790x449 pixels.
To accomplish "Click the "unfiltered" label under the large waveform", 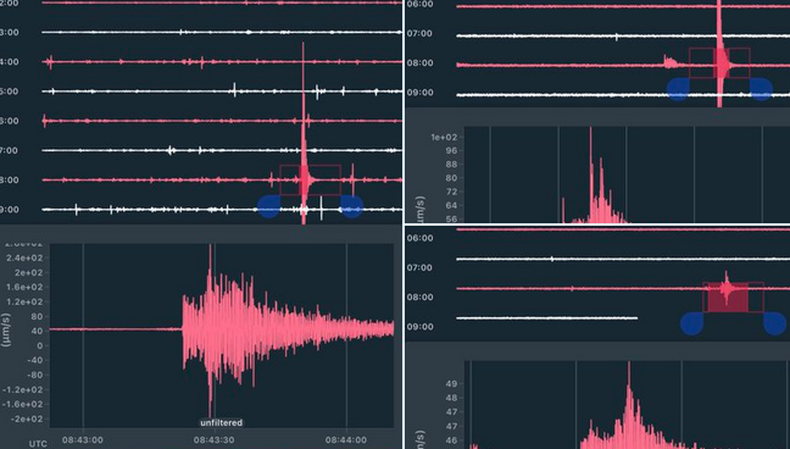I will pyautogui.click(x=221, y=423).
